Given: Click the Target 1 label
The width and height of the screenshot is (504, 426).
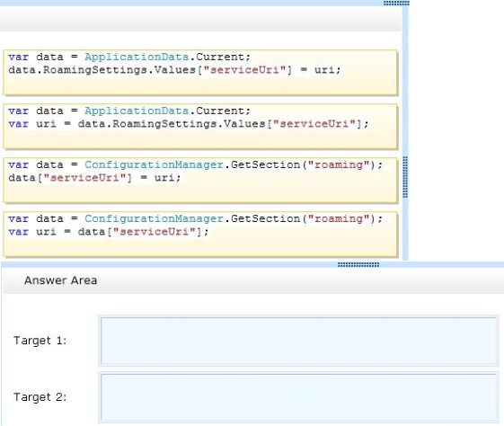Looking at the screenshot, I should coord(40,341).
